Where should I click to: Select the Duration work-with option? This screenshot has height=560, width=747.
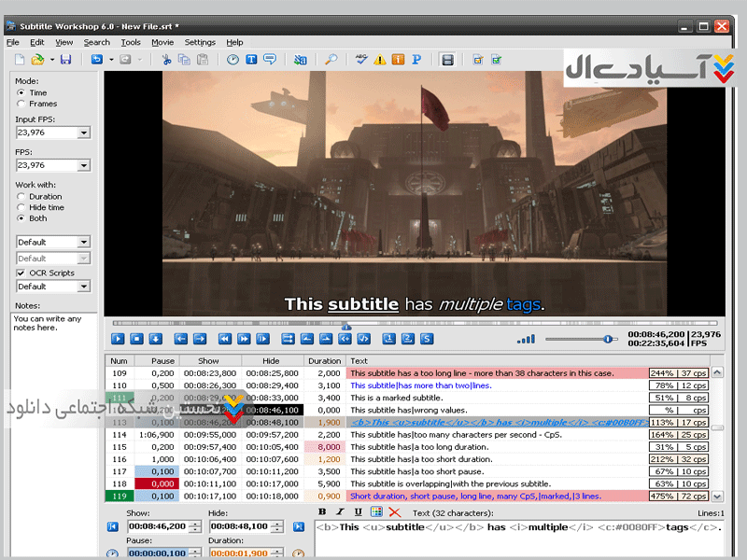tap(21, 197)
